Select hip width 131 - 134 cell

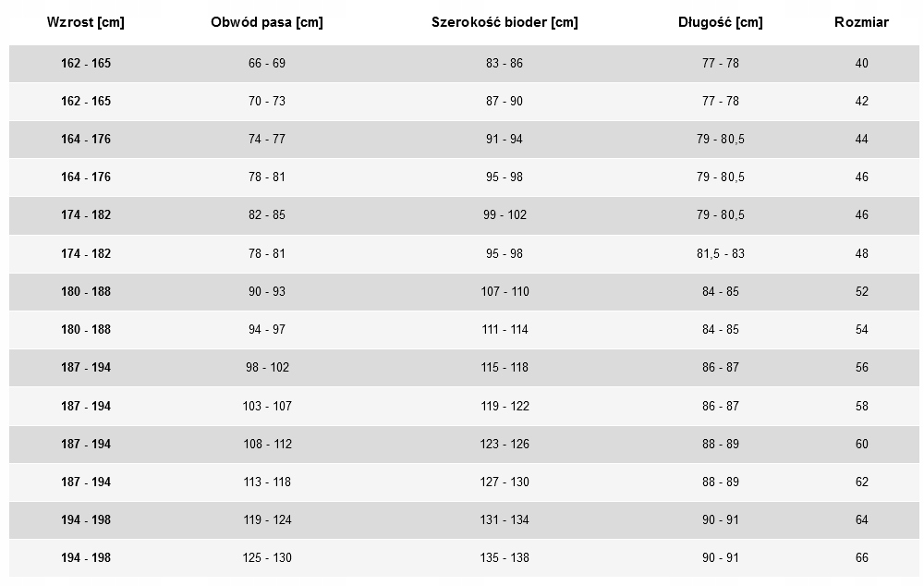pos(505,520)
